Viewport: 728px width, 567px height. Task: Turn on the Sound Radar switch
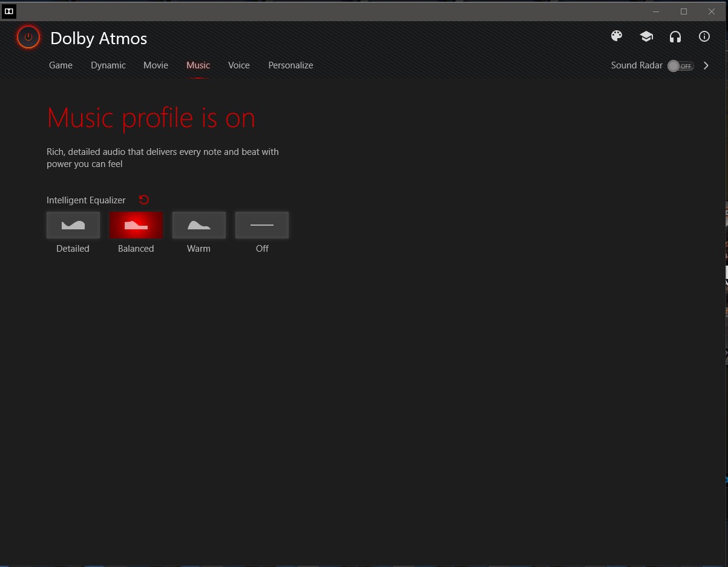click(x=680, y=66)
